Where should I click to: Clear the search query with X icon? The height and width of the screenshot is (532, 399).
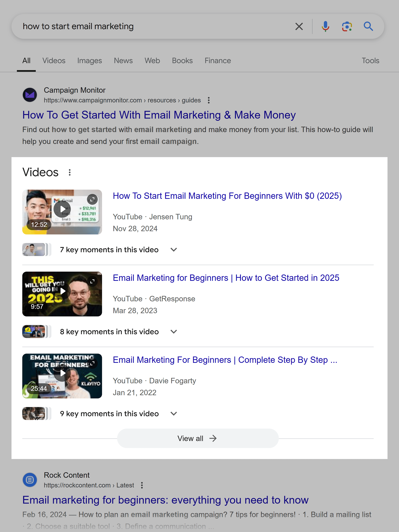tap(299, 27)
